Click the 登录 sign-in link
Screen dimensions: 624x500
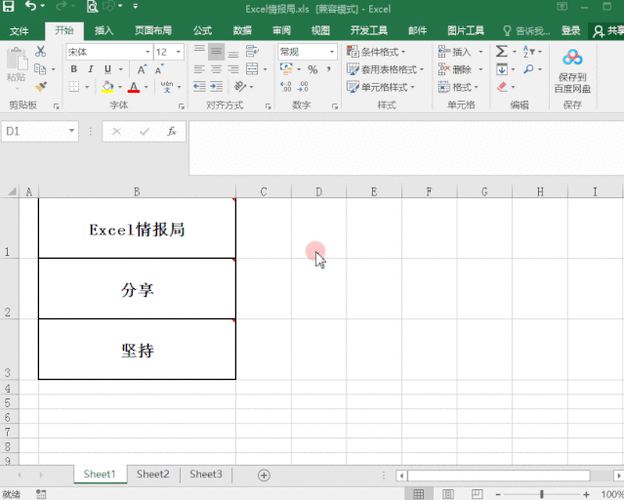click(x=571, y=31)
